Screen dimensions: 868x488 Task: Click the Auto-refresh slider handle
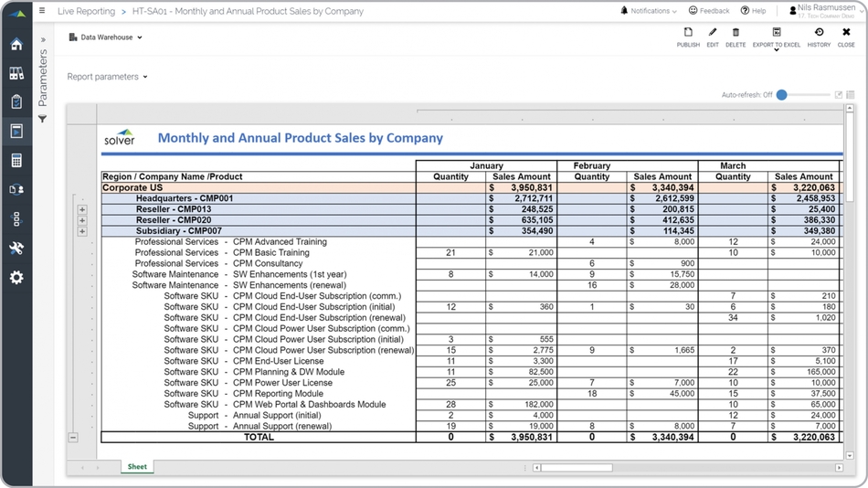[781, 95]
